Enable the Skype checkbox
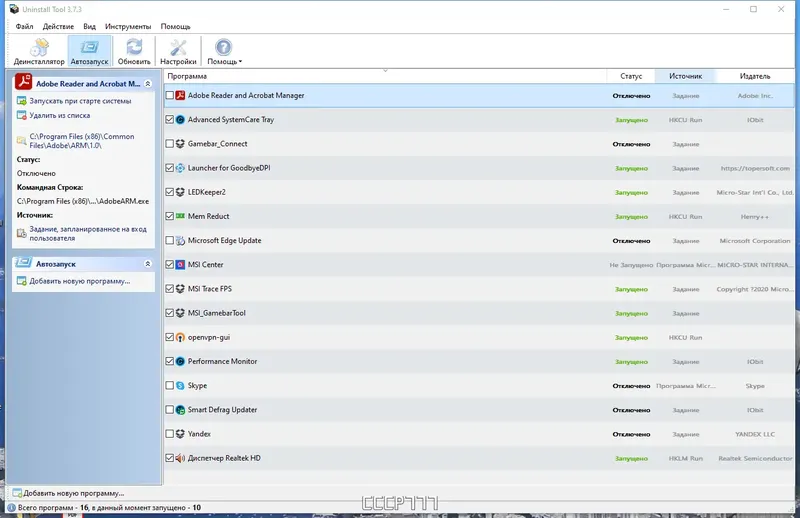This screenshot has height=518, width=800. tap(170, 385)
